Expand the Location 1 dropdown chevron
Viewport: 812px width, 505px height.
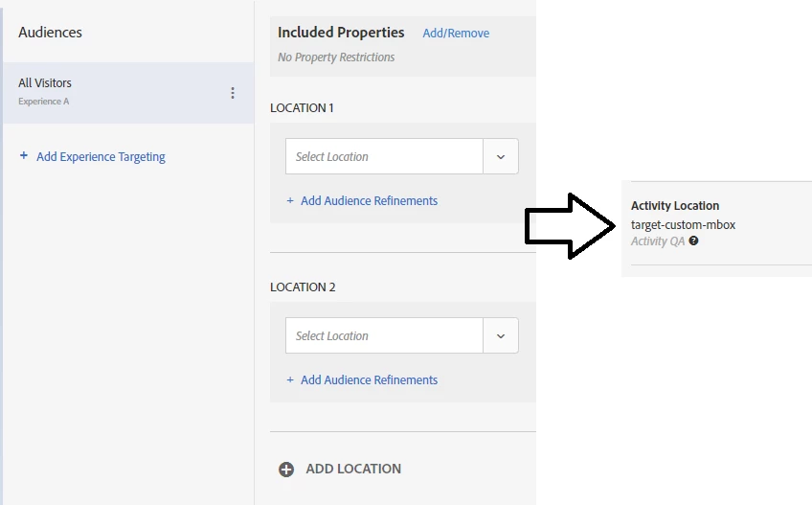pyautogui.click(x=501, y=156)
